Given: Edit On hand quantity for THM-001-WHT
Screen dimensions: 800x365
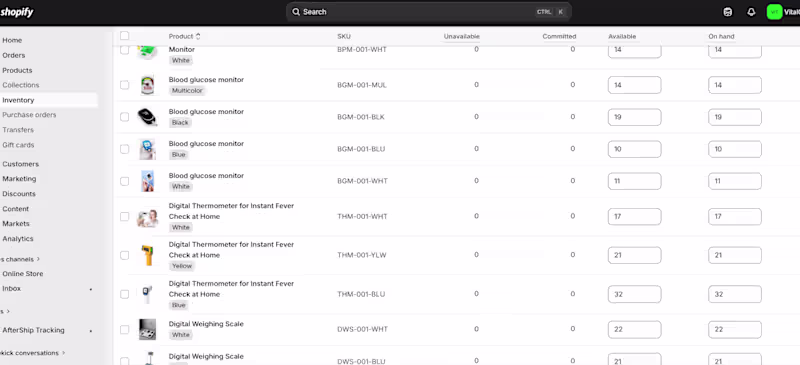Looking at the screenshot, I should click(735, 216).
